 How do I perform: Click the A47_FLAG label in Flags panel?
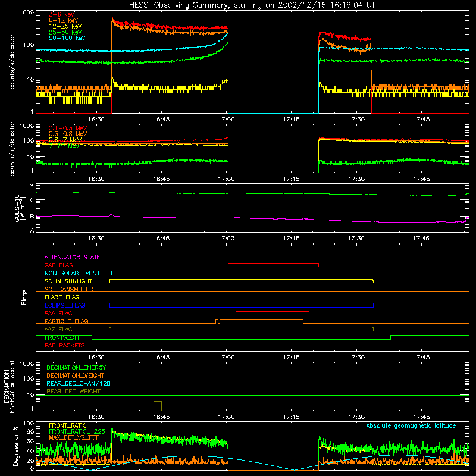pyautogui.click(x=58, y=329)
